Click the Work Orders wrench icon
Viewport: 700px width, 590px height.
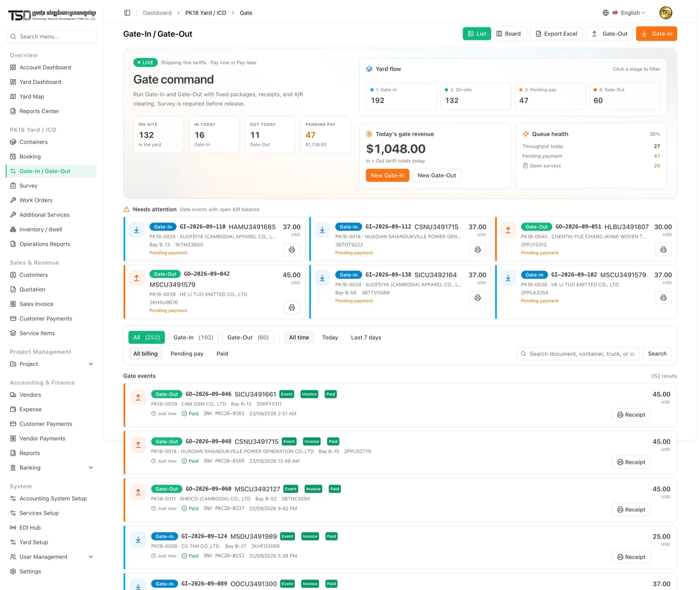click(13, 200)
